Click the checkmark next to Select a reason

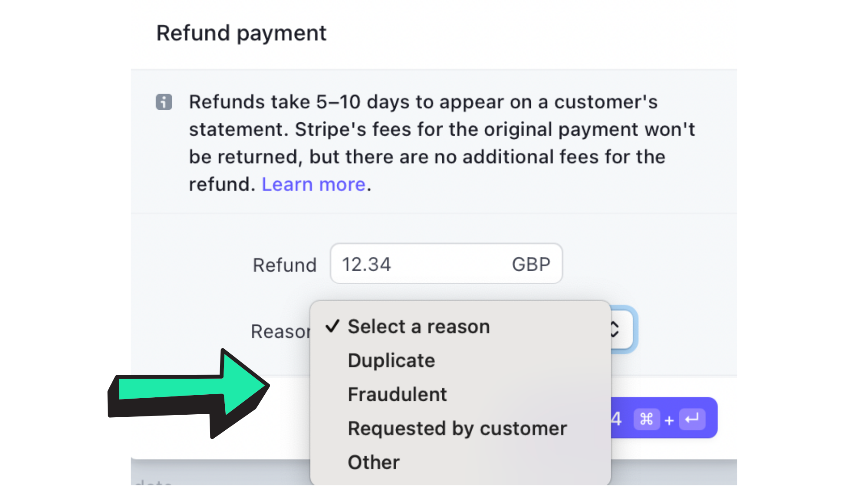[x=332, y=326]
